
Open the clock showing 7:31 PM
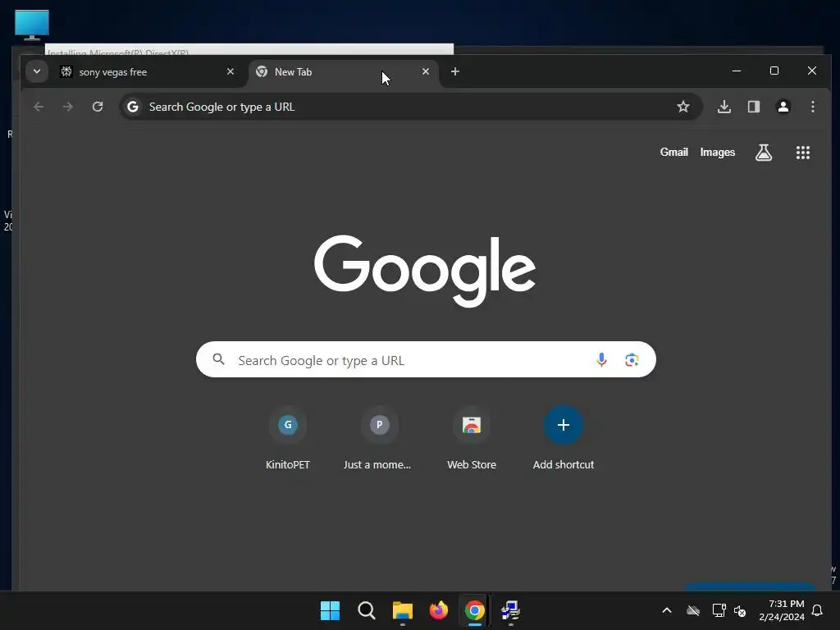[x=782, y=610]
